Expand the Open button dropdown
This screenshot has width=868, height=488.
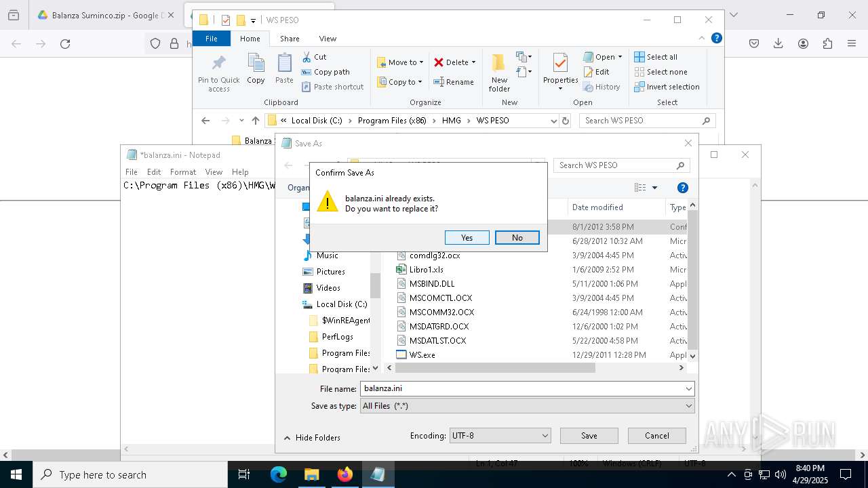pyautogui.click(x=620, y=57)
